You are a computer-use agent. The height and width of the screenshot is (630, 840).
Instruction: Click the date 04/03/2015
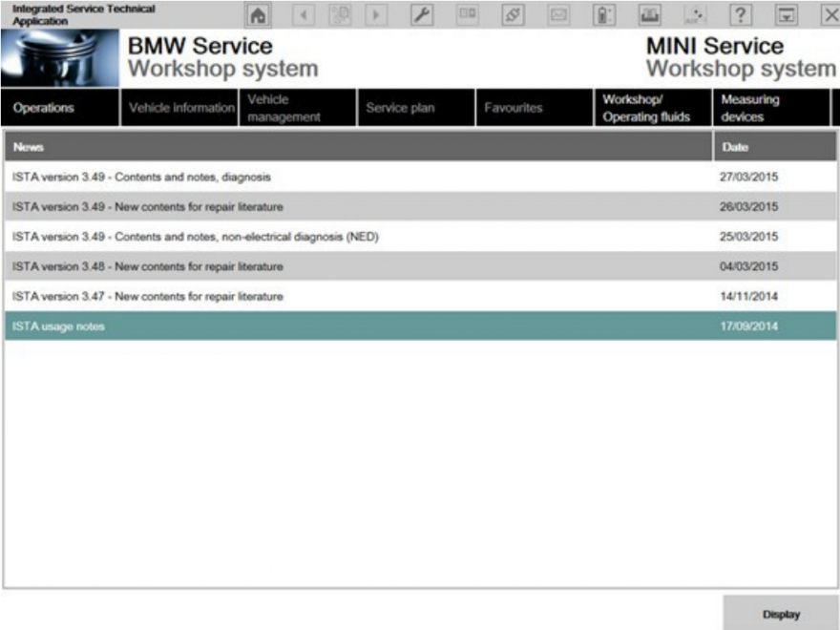click(748, 266)
